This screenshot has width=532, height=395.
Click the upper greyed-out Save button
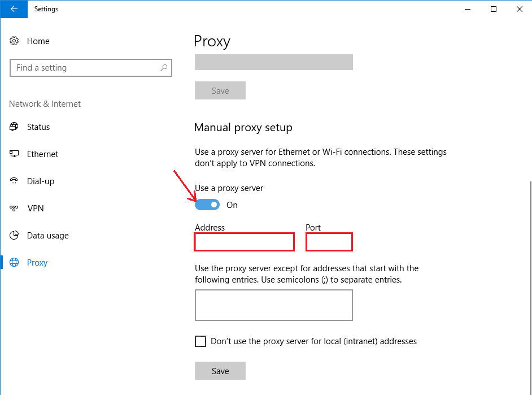point(220,91)
